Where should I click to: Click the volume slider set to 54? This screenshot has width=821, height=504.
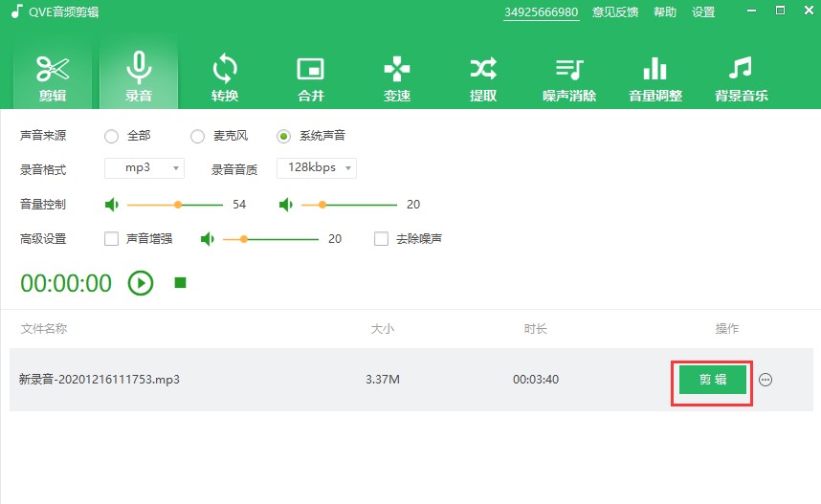(178, 205)
